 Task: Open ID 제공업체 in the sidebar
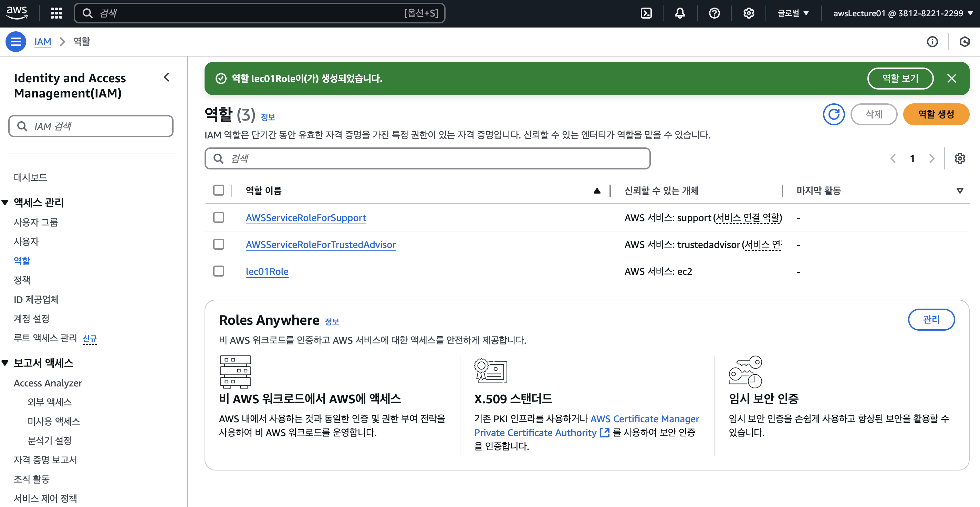[x=36, y=299]
